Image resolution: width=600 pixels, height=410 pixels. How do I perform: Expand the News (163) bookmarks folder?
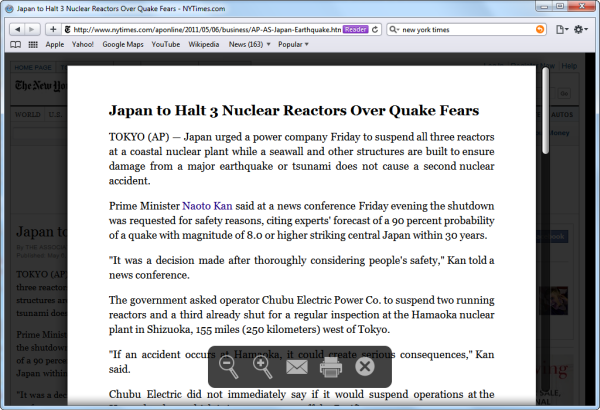tap(249, 44)
